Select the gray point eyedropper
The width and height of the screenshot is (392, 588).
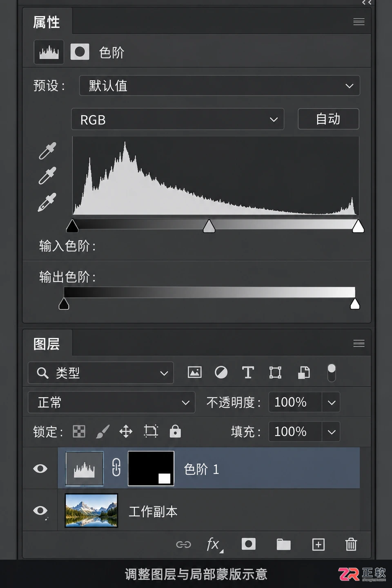click(x=47, y=176)
